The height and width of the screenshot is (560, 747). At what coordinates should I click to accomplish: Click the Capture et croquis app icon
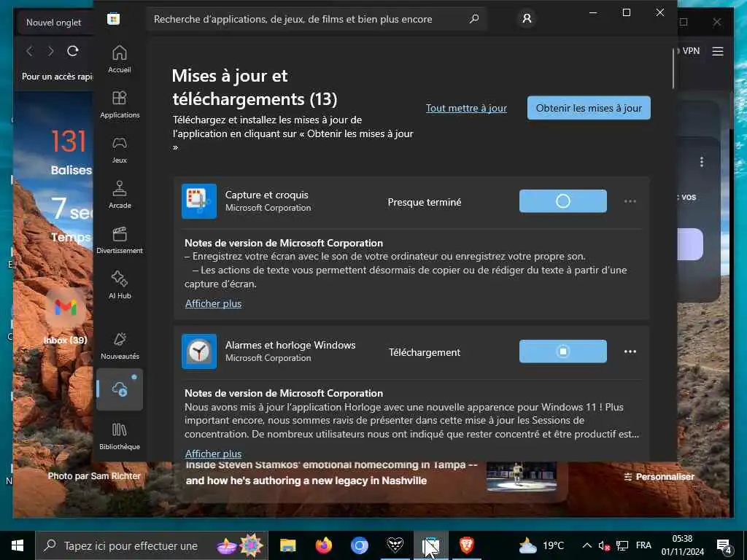point(199,201)
